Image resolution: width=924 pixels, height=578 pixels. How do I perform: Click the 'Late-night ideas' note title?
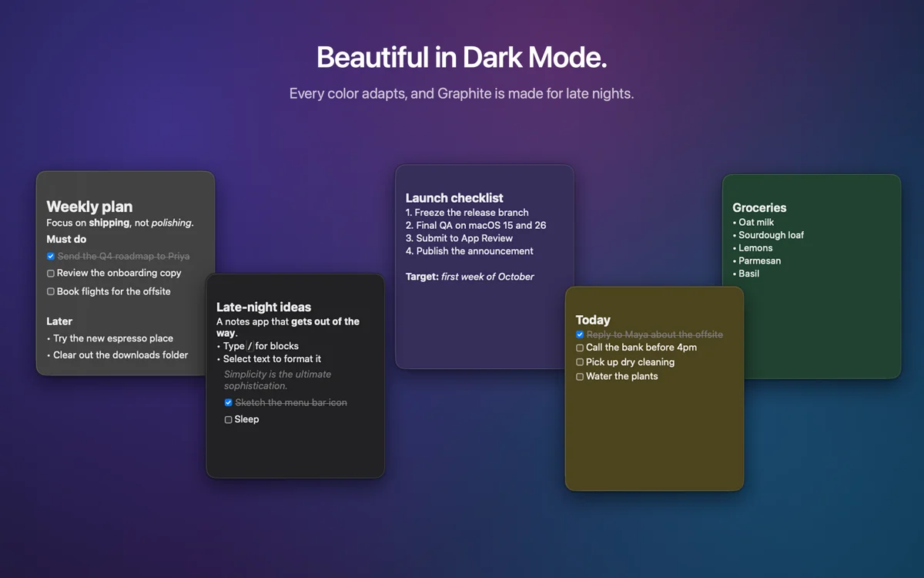pos(264,307)
